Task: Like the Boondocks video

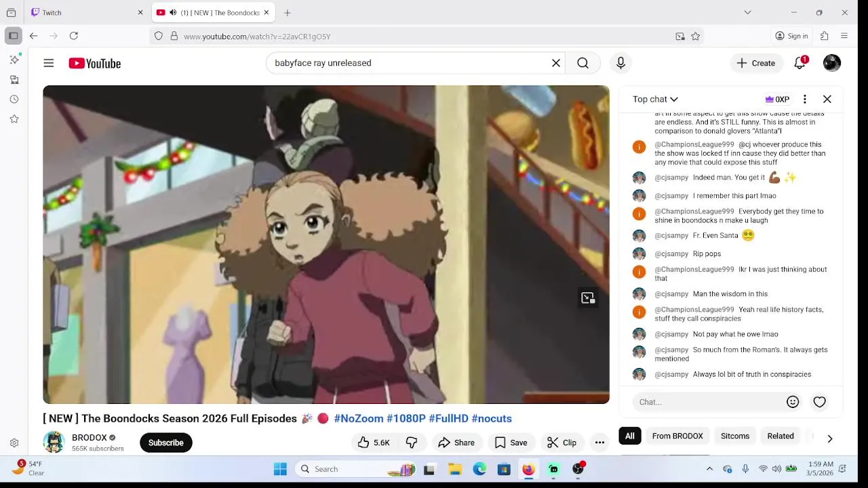Action: (x=374, y=443)
